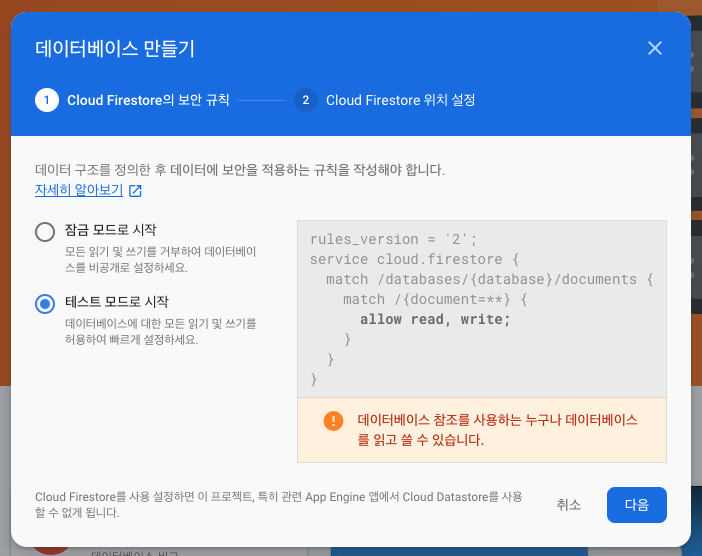Select 잠금 모드로 시작 radio button

pyautogui.click(x=45, y=232)
